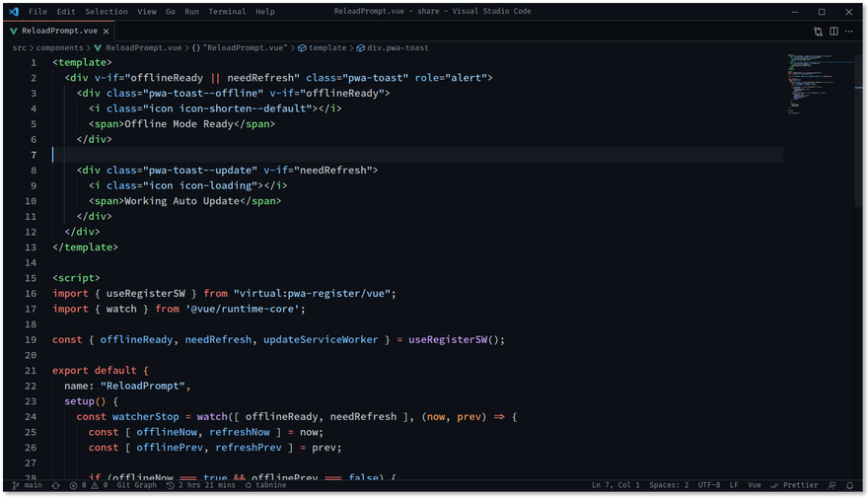Open the Selection menu
The width and height of the screenshot is (868, 497).
(x=106, y=12)
